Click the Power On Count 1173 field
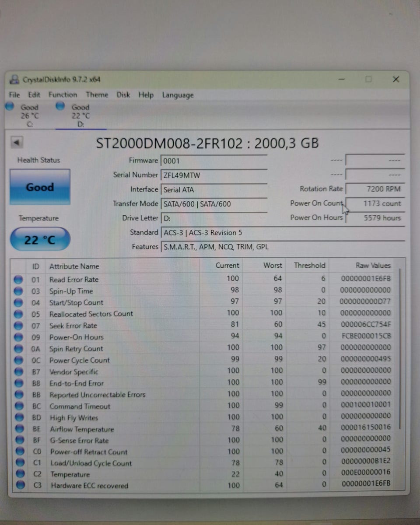The height and width of the screenshot is (525, 420). (375, 203)
